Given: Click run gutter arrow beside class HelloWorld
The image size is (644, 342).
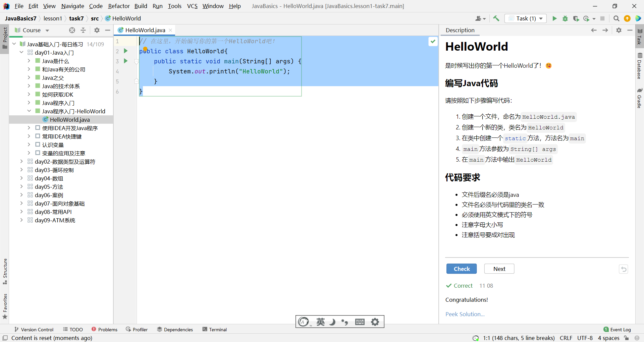Looking at the screenshot, I should tap(126, 51).
